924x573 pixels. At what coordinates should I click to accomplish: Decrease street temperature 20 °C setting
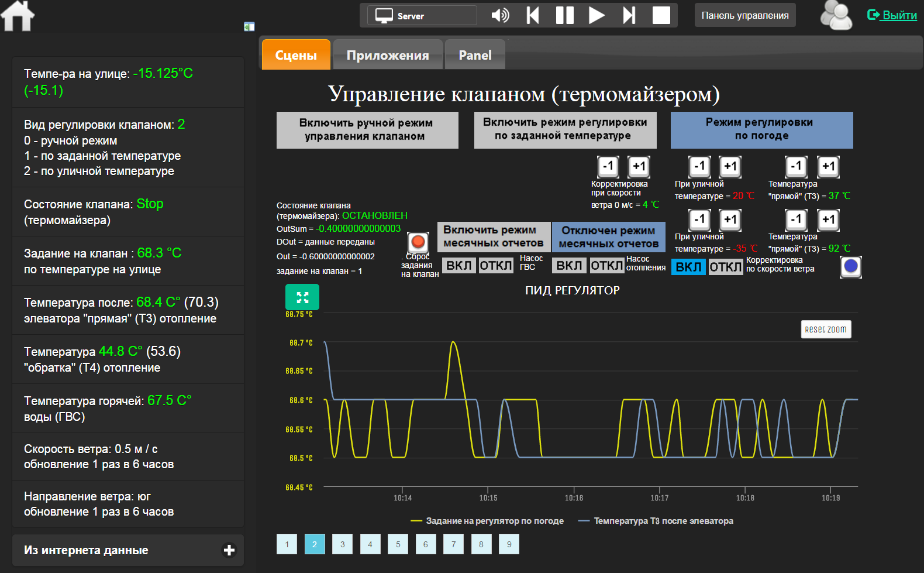click(x=699, y=166)
